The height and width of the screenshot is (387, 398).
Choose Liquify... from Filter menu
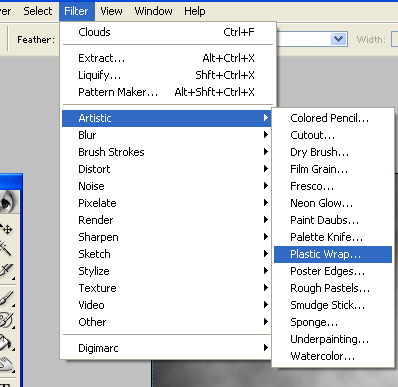(x=167, y=75)
